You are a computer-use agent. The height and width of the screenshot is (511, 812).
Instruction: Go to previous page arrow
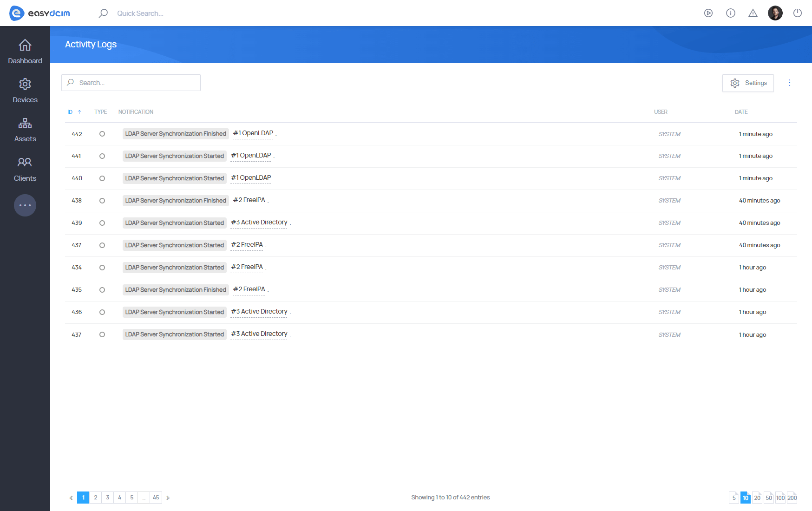(x=71, y=498)
